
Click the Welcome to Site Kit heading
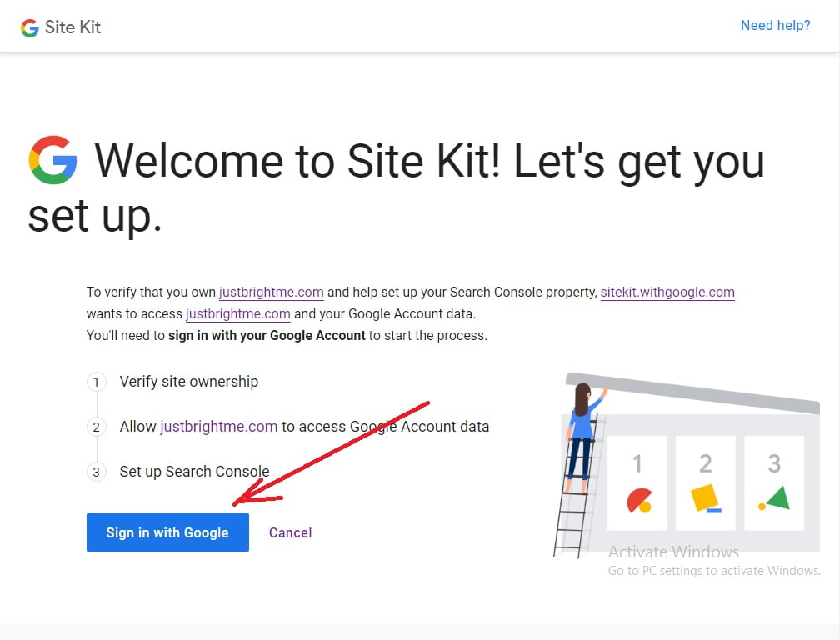397,187
